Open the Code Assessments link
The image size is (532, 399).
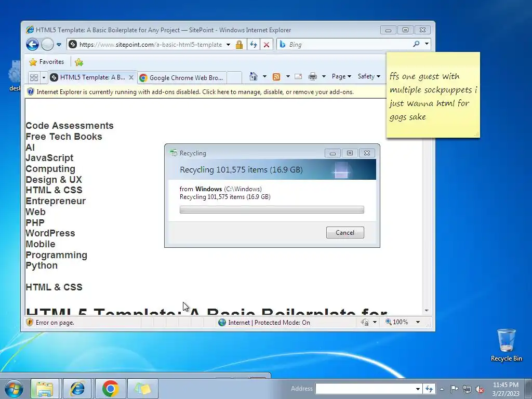click(x=70, y=126)
